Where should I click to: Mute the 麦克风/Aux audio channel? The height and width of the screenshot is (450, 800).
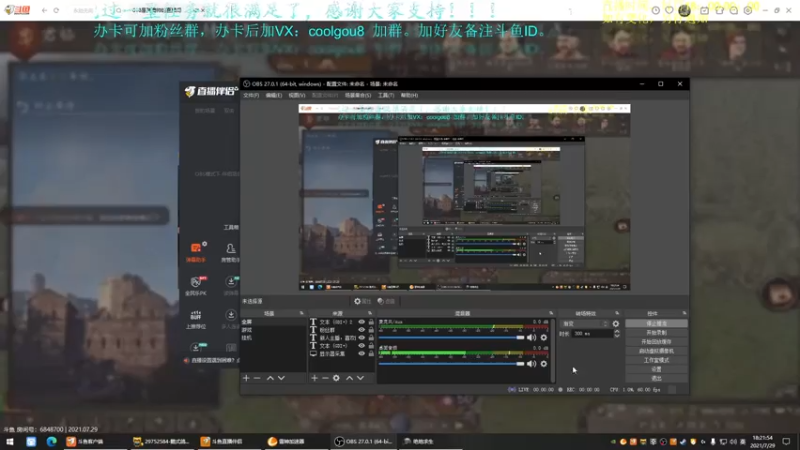(x=532, y=337)
